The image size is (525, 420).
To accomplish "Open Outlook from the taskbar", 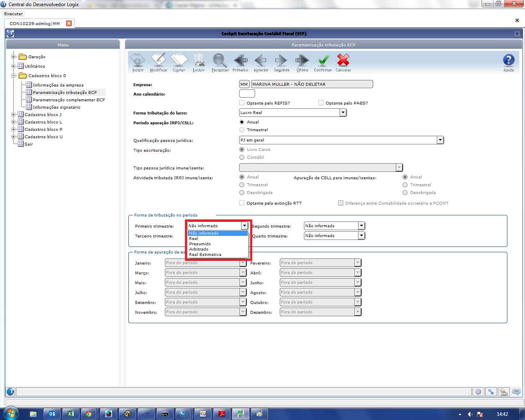I will pos(52,414).
